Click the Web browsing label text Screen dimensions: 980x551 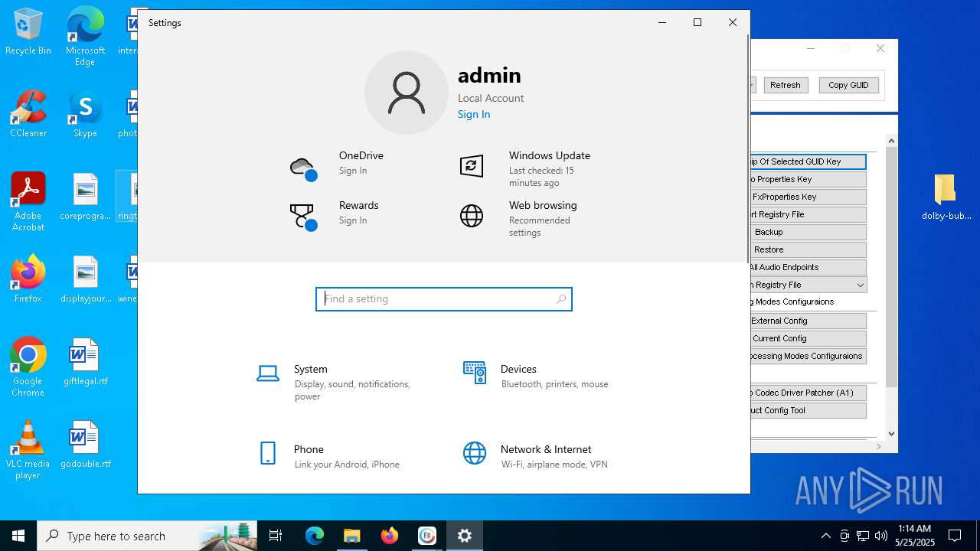coord(543,205)
